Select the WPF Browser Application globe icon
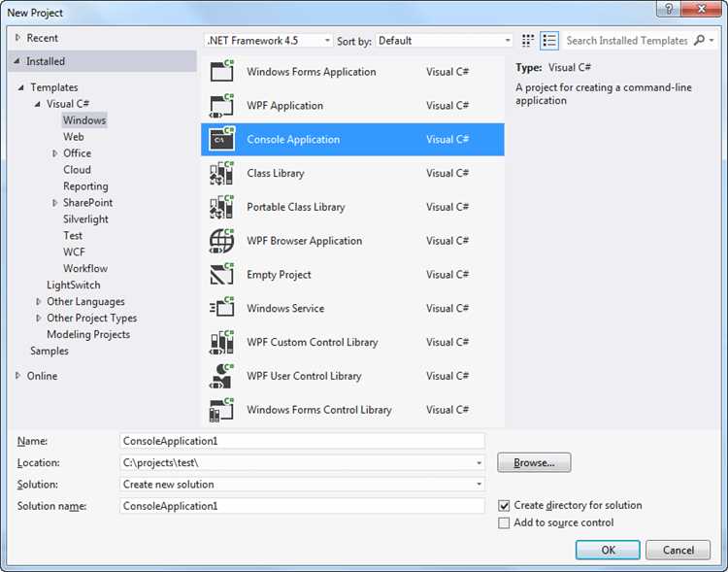 coord(222,241)
